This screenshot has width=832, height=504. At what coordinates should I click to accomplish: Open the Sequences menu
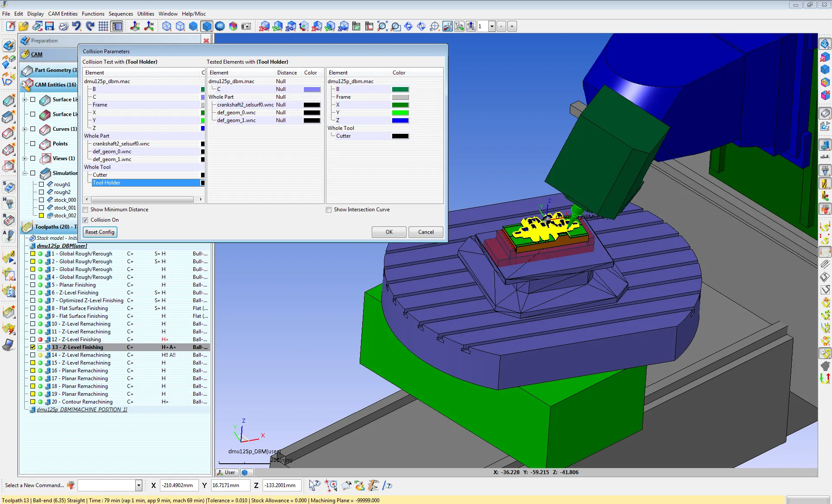click(121, 13)
